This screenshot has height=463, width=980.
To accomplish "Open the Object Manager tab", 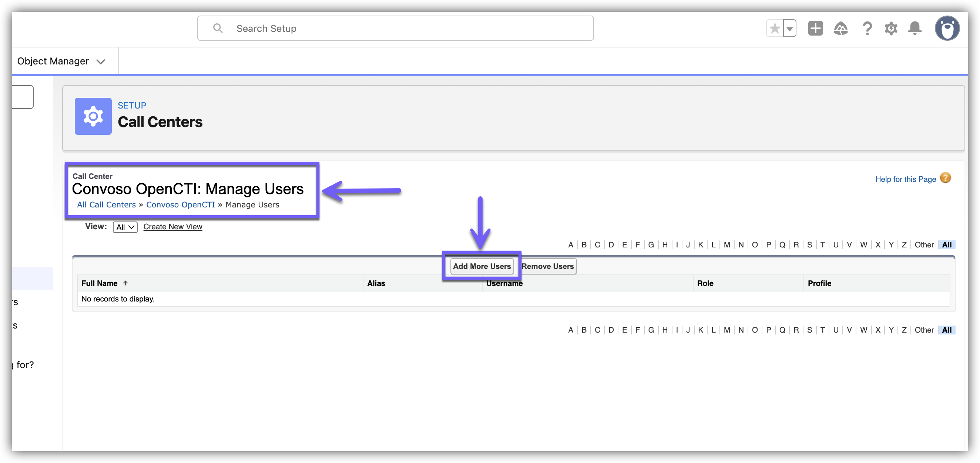I will coord(53,61).
